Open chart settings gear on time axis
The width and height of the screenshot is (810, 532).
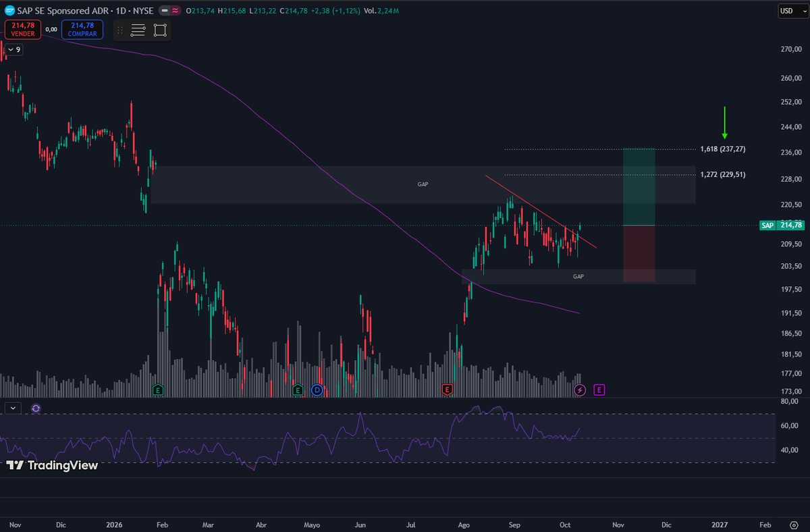coord(794,525)
